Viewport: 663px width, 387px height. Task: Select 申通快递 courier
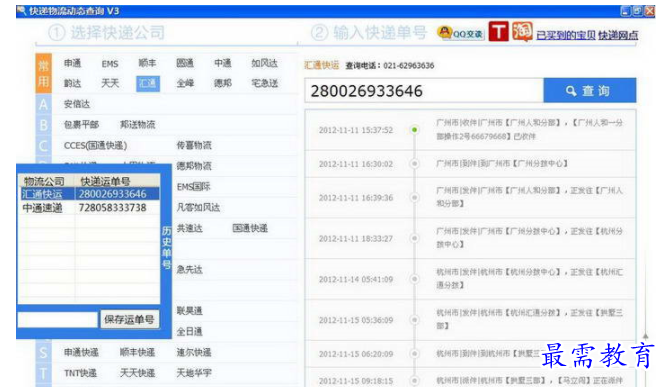point(81,352)
